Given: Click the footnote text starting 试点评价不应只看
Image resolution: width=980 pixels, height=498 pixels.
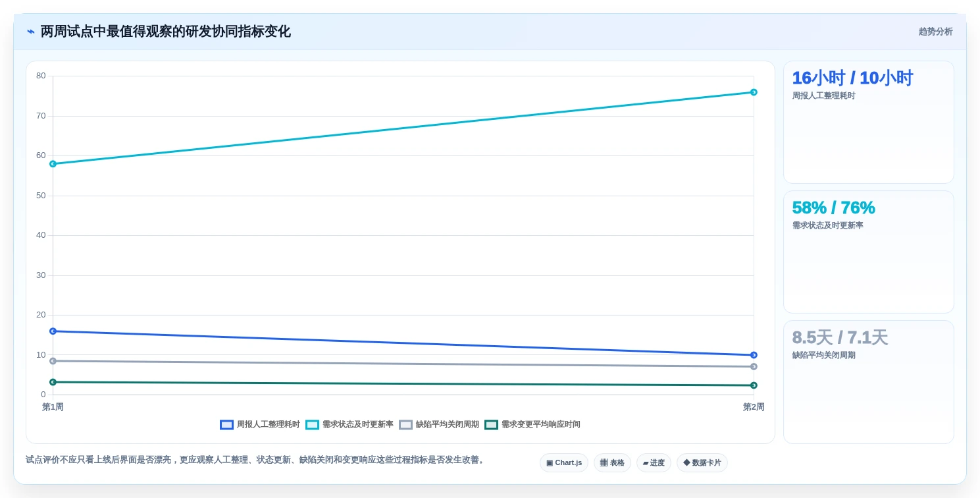Looking at the screenshot, I should click(x=256, y=460).
